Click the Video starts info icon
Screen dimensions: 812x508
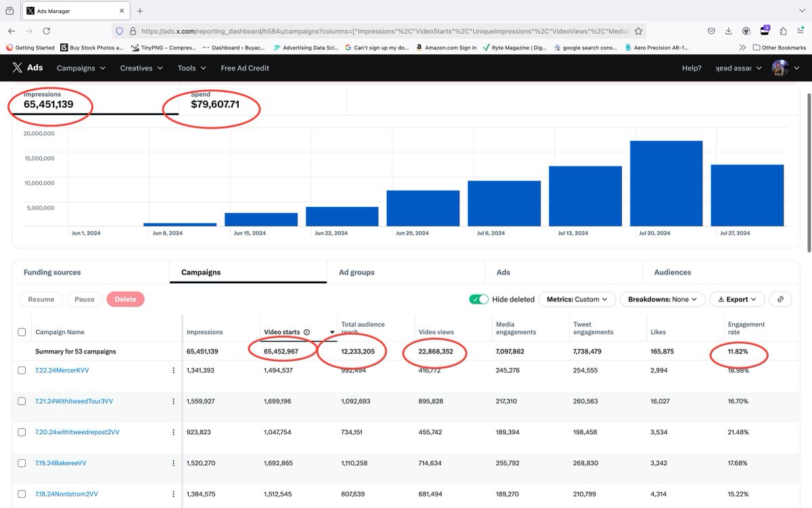pyautogui.click(x=307, y=333)
